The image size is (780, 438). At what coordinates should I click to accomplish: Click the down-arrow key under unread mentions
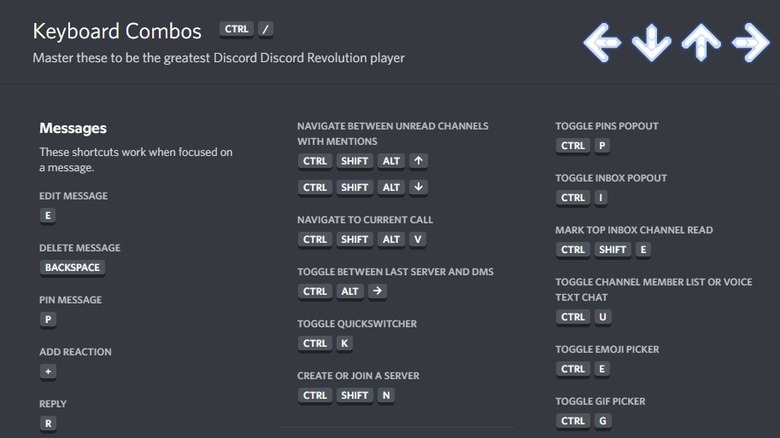tap(419, 187)
